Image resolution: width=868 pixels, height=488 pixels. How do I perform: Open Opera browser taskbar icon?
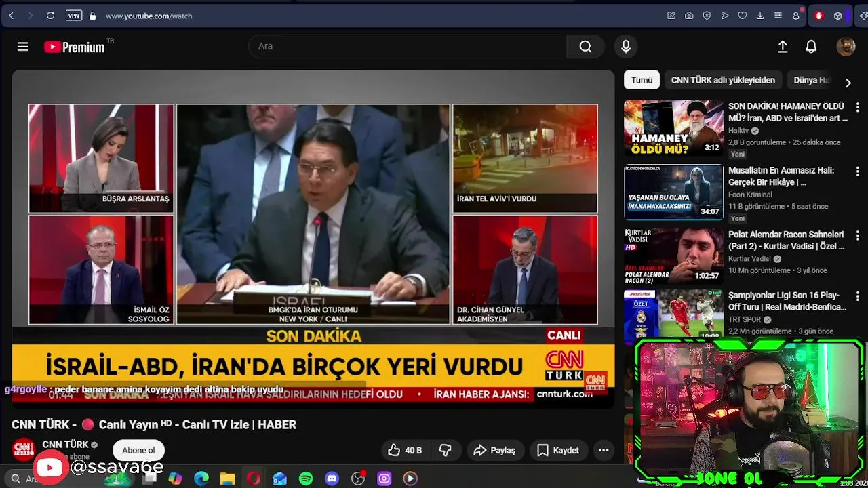click(254, 479)
